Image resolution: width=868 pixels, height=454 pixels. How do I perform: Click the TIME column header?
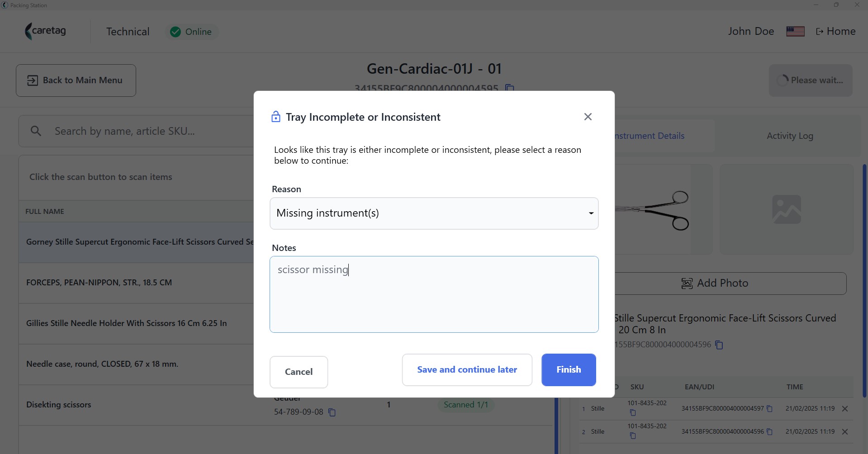pos(795,387)
